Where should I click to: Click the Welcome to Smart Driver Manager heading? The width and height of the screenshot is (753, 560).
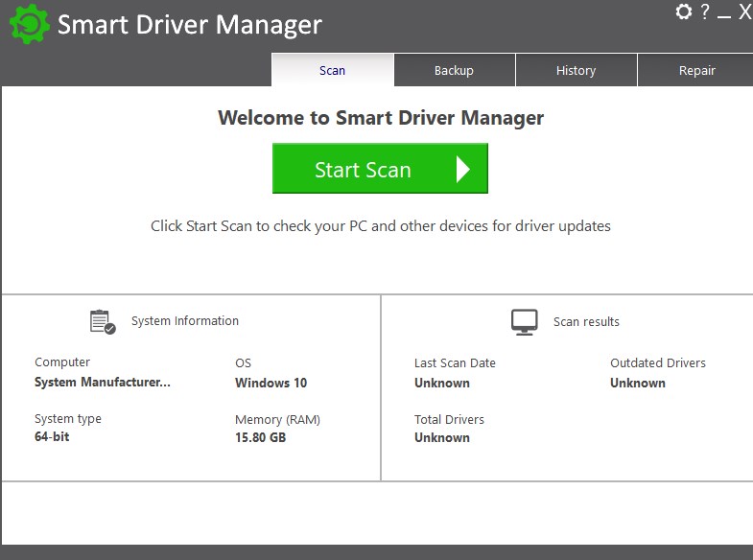381,118
